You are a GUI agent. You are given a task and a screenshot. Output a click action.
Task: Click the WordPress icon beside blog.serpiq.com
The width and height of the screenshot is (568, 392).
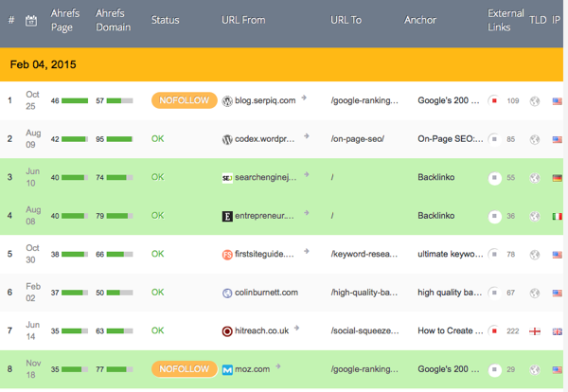(x=227, y=99)
